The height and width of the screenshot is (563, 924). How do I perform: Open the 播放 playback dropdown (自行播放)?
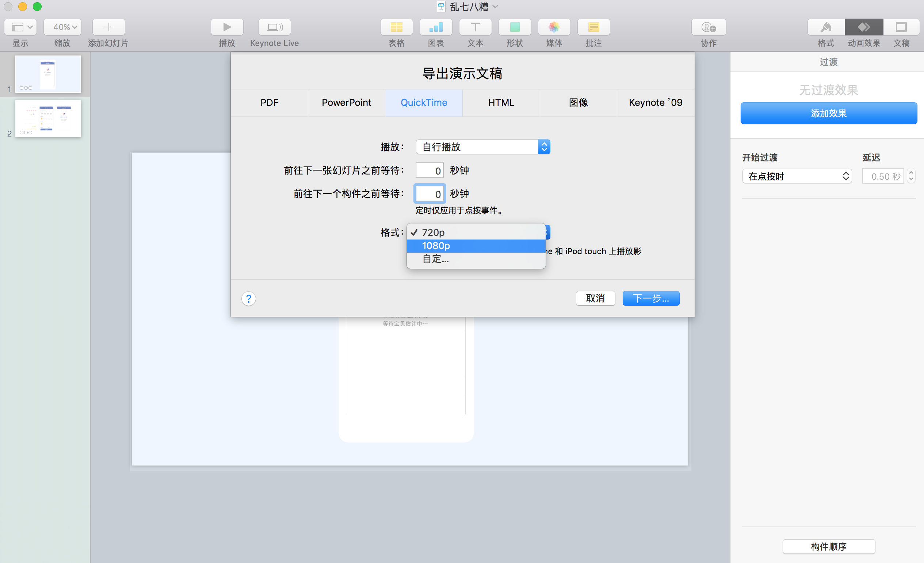coord(483,147)
